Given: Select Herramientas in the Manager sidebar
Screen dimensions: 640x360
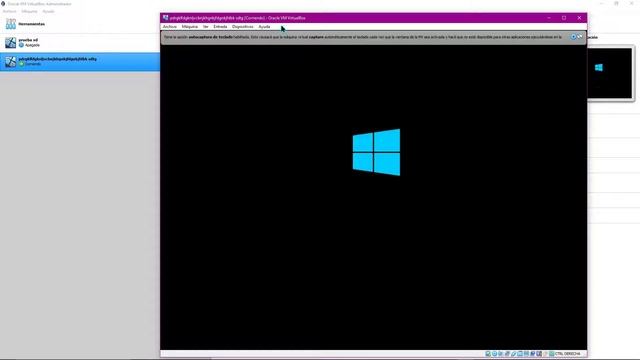Looking at the screenshot, I should point(80,24).
